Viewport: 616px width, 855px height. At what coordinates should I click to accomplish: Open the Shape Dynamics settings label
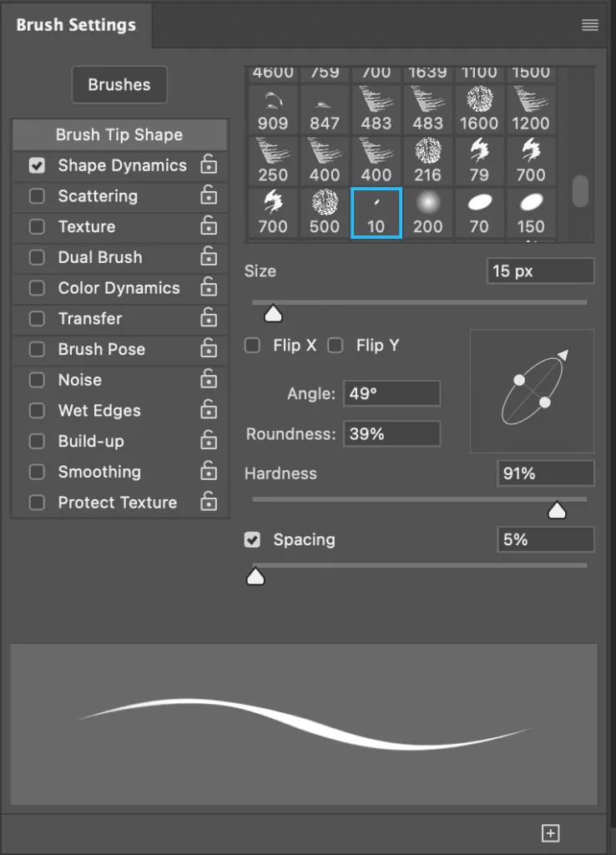122,165
